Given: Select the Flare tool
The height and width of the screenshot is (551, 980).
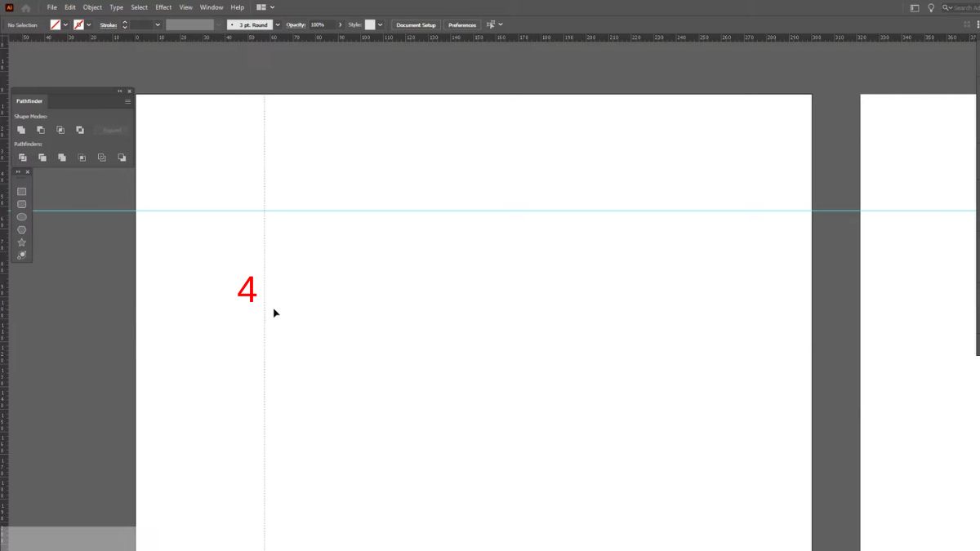Looking at the screenshot, I should (x=22, y=256).
